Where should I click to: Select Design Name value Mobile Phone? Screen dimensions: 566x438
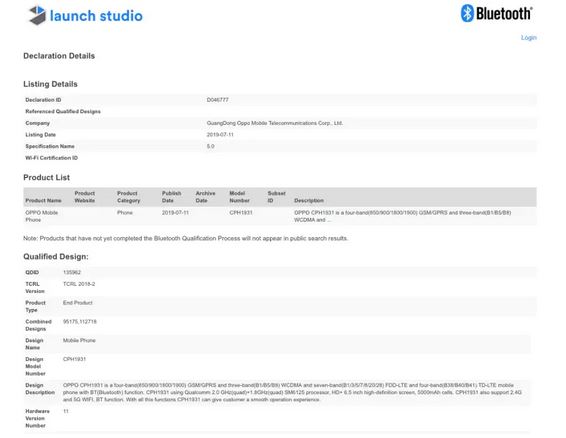click(79, 341)
